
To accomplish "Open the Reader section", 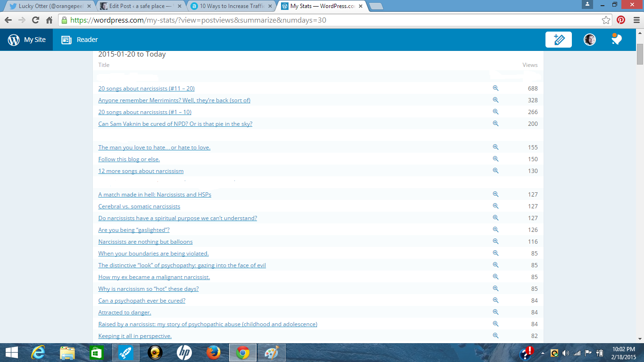I will click(x=80, y=40).
